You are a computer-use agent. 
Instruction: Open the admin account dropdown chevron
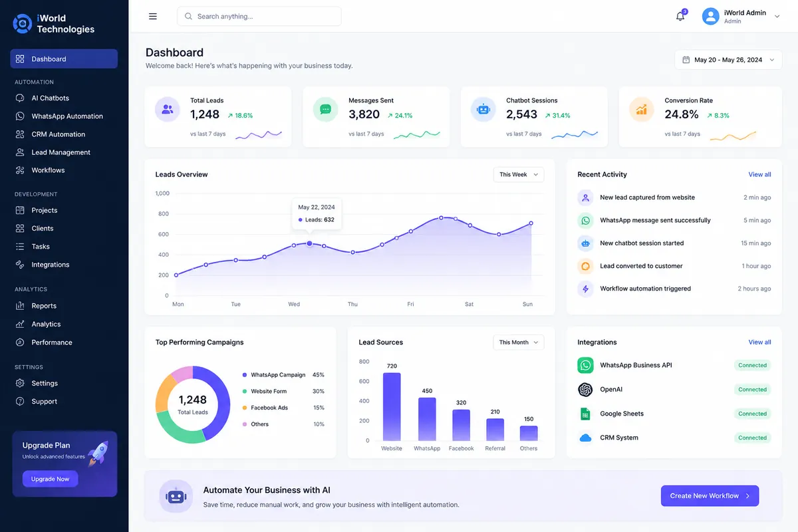tap(777, 17)
